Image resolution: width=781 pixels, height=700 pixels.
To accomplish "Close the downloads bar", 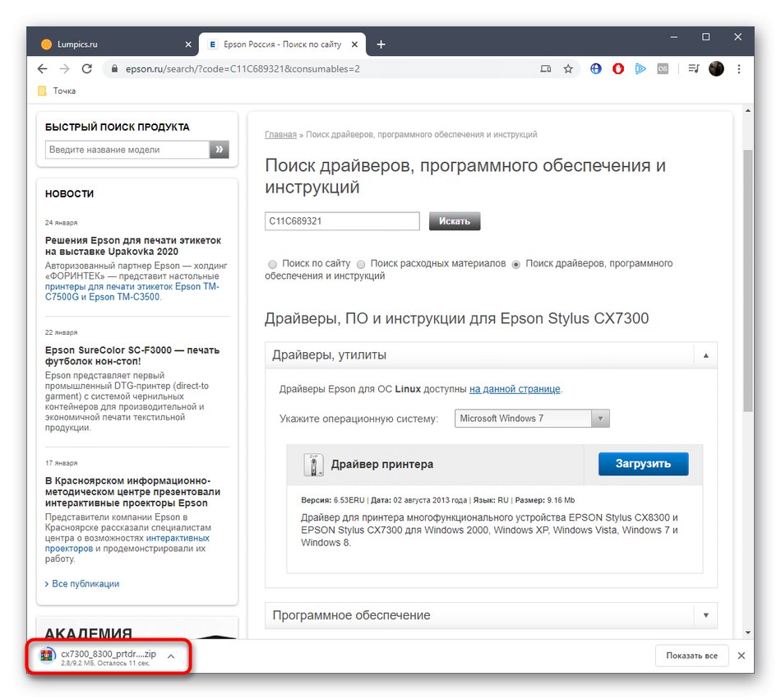I will pos(742,656).
